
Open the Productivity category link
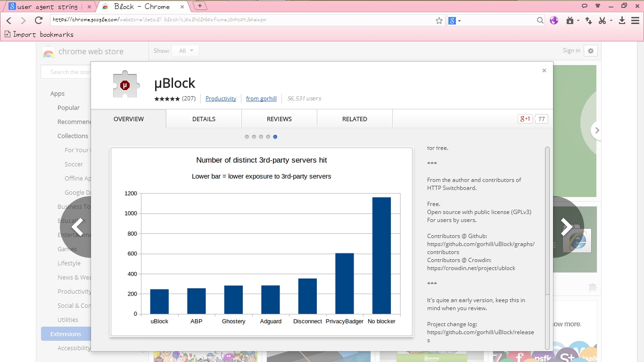coord(221,99)
